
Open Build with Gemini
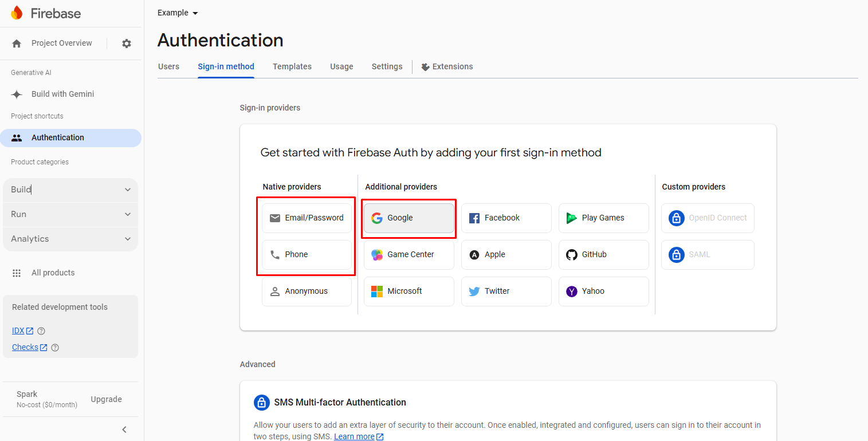(63, 94)
